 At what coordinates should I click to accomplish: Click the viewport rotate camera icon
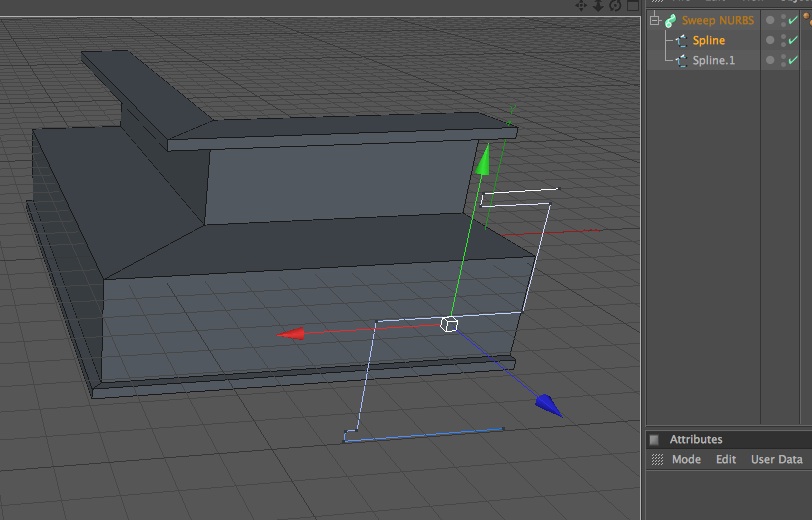pos(615,5)
